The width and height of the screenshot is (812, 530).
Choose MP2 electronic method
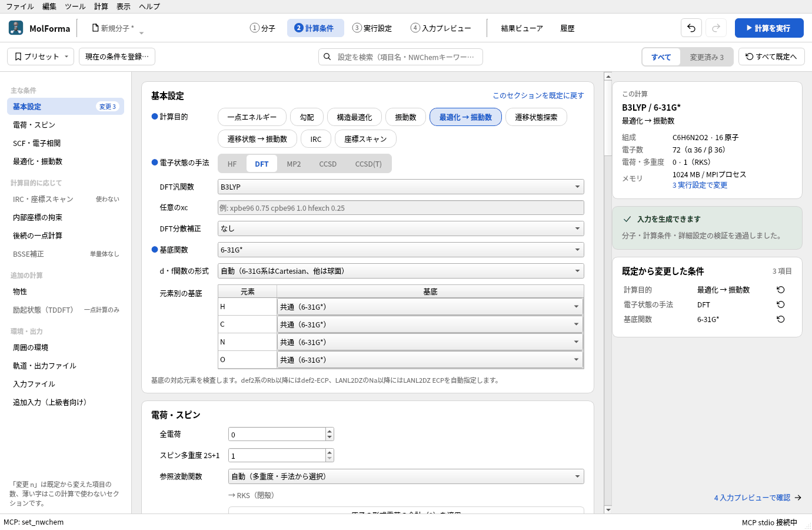[x=294, y=164]
